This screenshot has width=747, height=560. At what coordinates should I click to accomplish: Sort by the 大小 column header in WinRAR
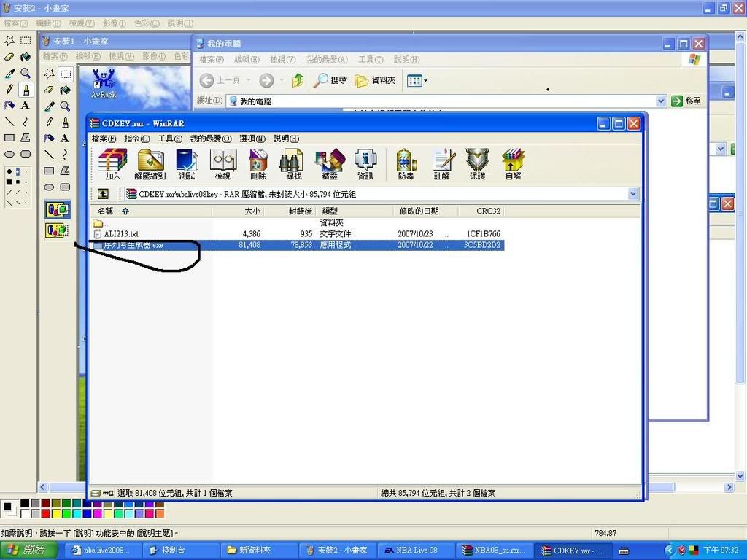pyautogui.click(x=239, y=211)
